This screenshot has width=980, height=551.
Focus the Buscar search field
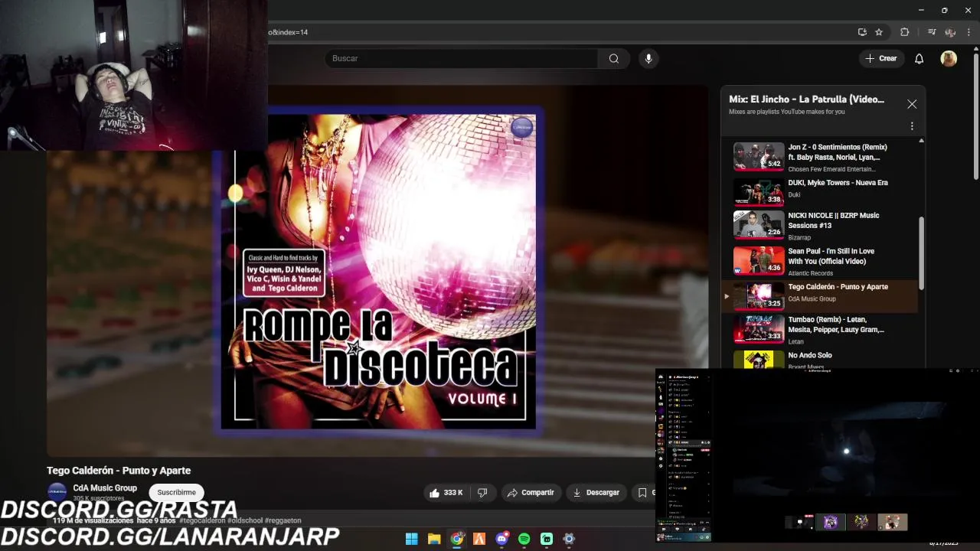(462, 58)
